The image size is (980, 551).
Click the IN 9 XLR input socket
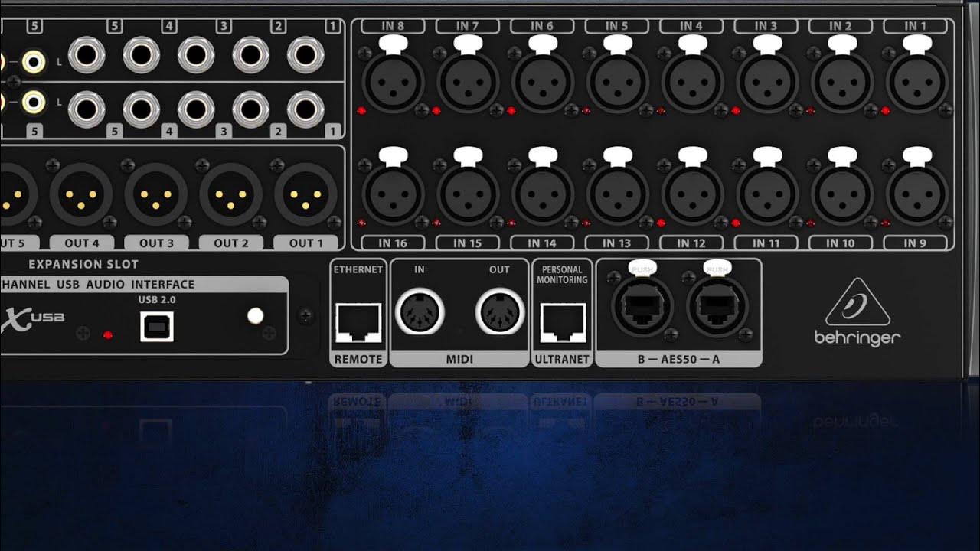[x=916, y=194]
